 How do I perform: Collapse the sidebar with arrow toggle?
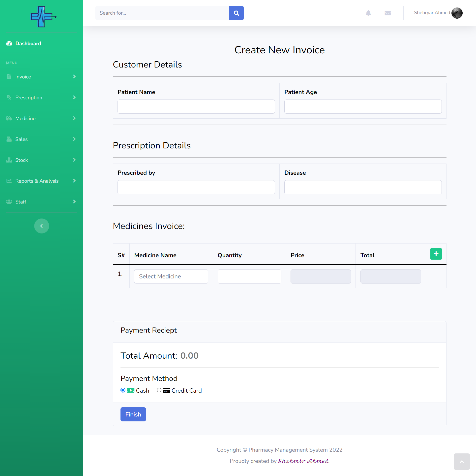click(42, 226)
